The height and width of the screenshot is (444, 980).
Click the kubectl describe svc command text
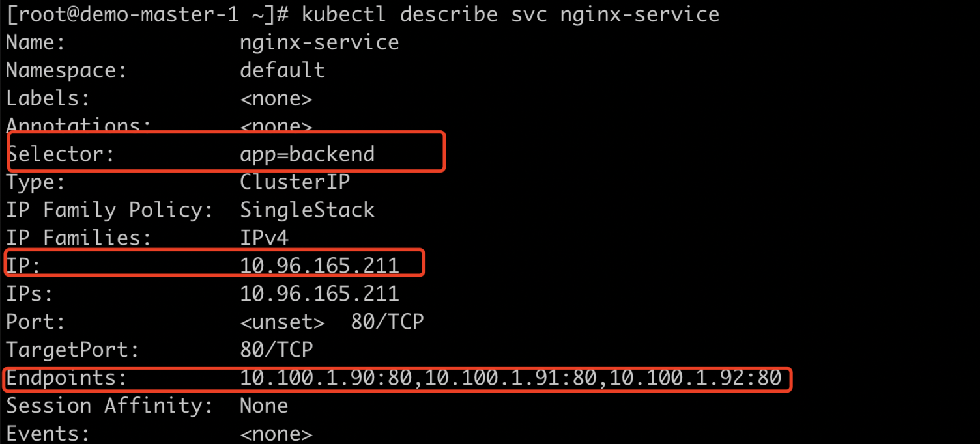[x=510, y=14]
